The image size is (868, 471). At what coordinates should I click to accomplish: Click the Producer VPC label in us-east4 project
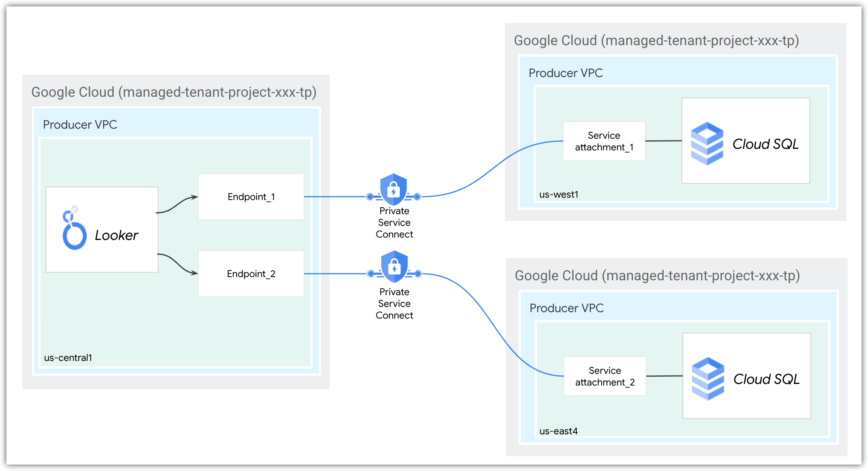[x=566, y=308]
